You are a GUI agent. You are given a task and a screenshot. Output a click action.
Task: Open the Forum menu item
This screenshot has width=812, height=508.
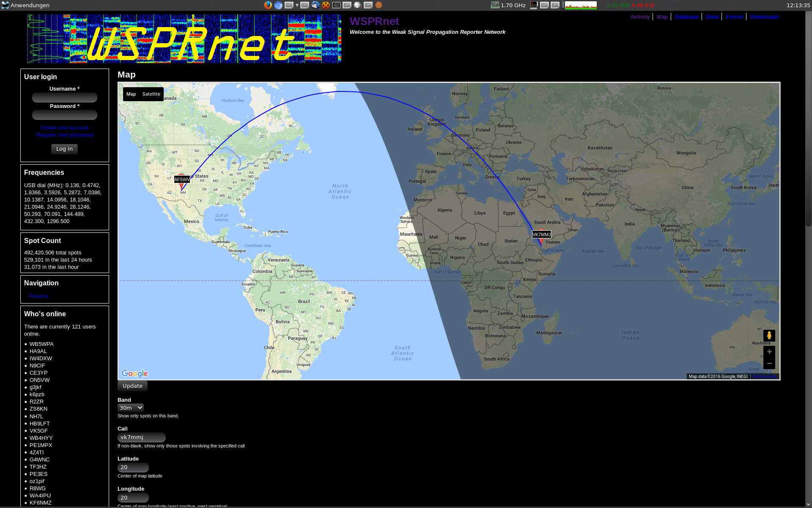735,17
